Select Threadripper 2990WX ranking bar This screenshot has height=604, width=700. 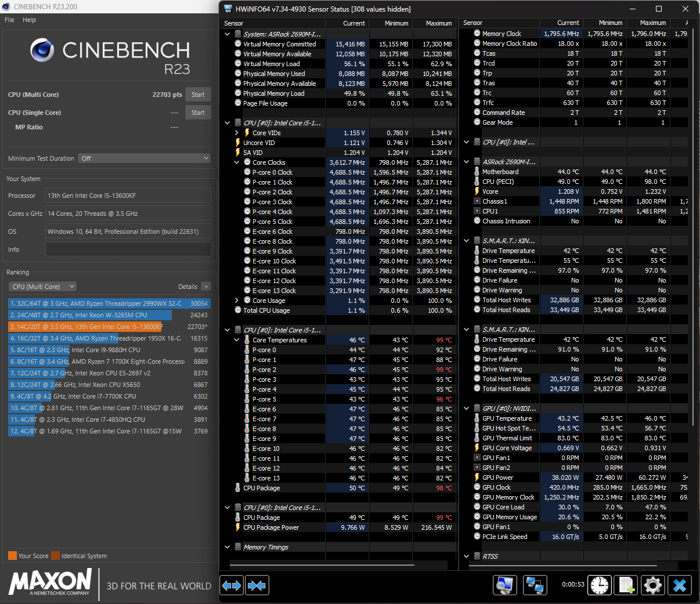click(109, 303)
